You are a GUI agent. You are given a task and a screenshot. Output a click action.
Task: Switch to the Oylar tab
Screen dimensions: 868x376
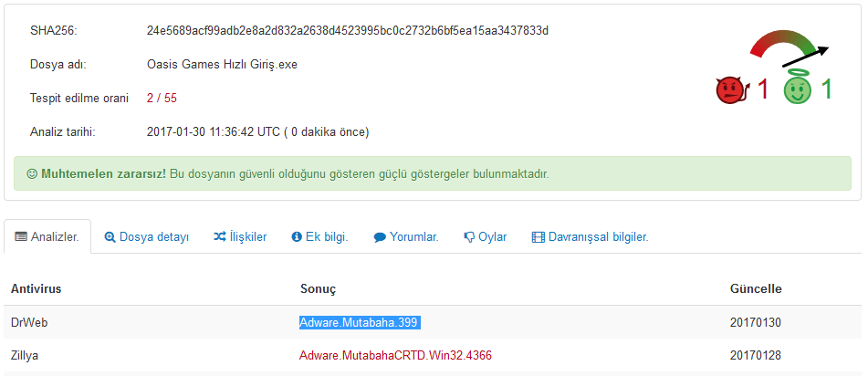(486, 237)
